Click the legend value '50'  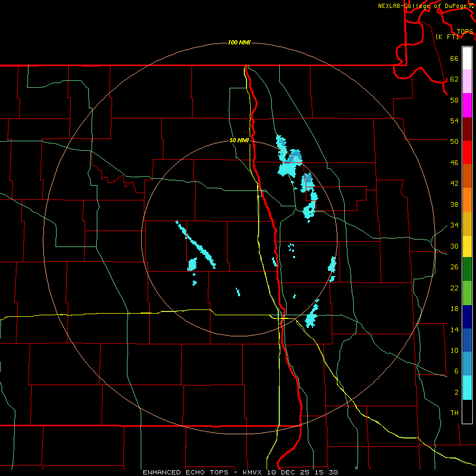click(454, 142)
